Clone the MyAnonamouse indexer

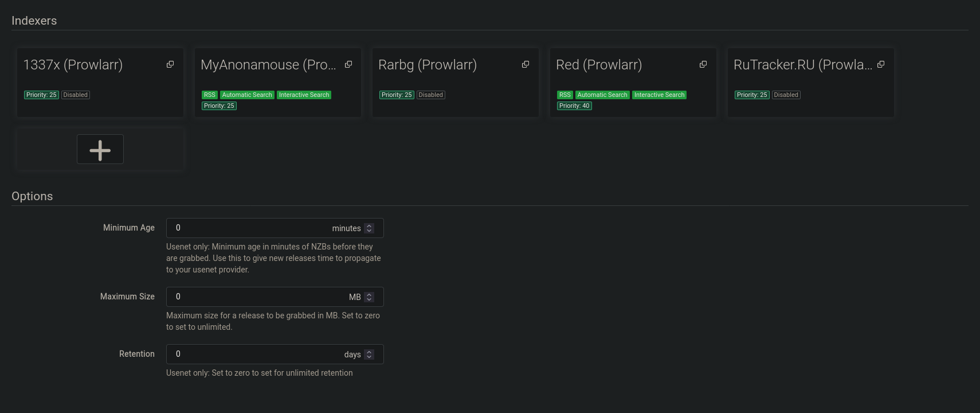[348, 64]
